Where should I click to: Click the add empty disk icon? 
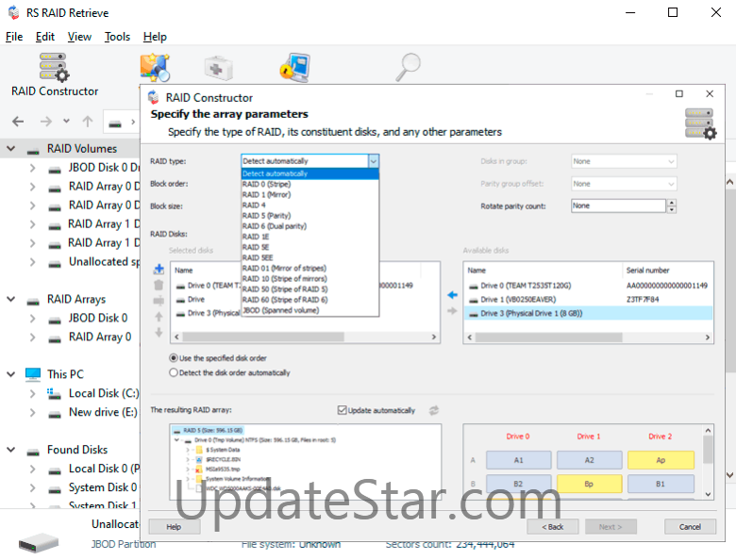[x=159, y=301]
